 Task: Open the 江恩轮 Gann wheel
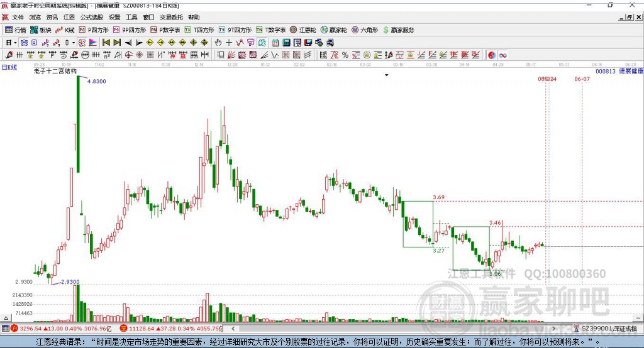[303, 30]
